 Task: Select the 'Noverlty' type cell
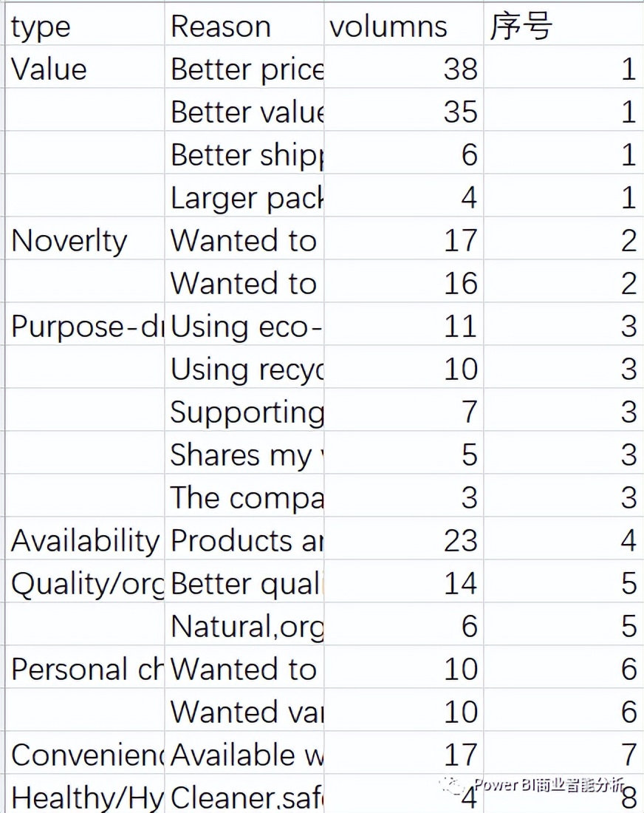click(x=85, y=239)
